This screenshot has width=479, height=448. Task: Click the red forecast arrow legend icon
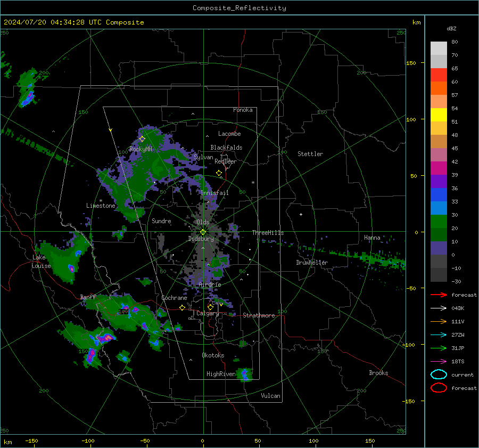(x=439, y=295)
